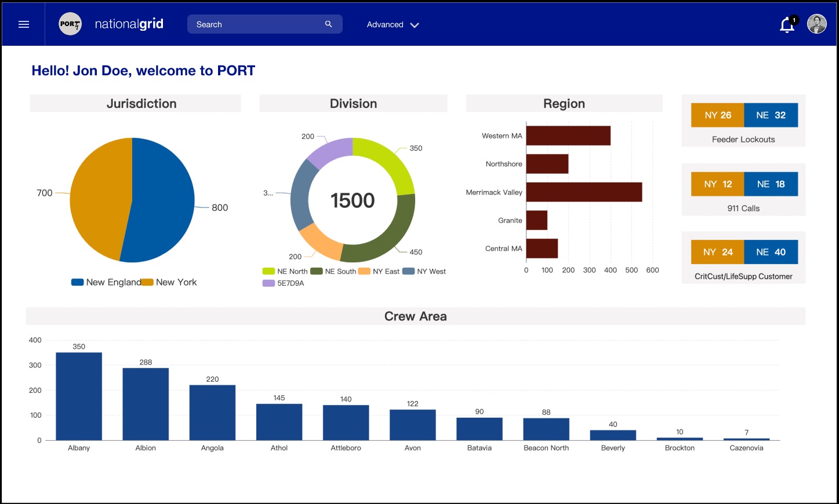This screenshot has width=839, height=504.
Task: Click the PORT logo icon
Action: (70, 24)
